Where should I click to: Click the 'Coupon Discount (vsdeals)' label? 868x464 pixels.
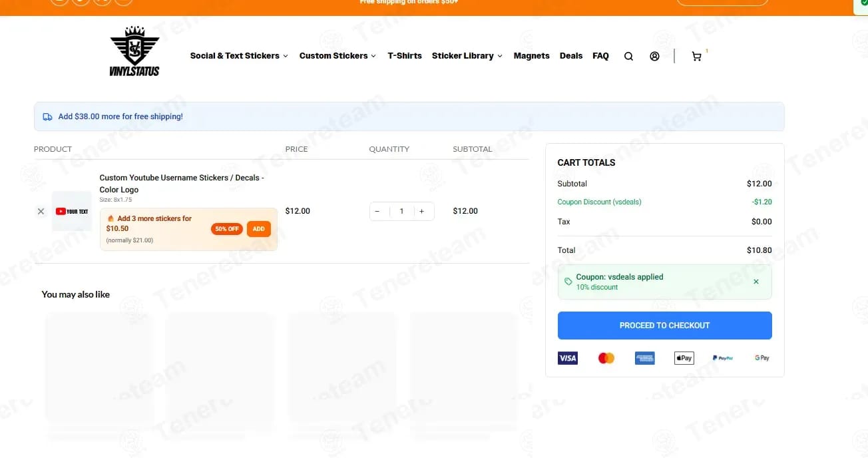tap(600, 202)
